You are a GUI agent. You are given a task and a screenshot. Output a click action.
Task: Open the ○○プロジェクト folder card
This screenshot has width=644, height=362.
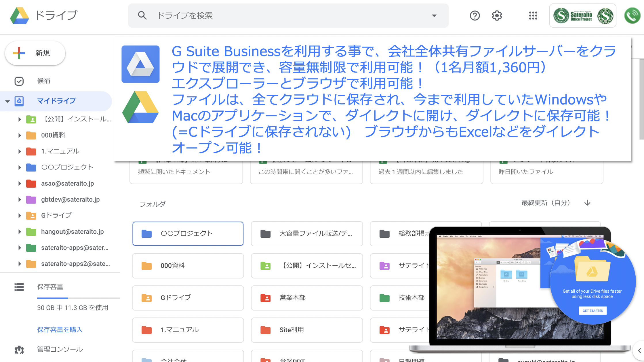188,234
